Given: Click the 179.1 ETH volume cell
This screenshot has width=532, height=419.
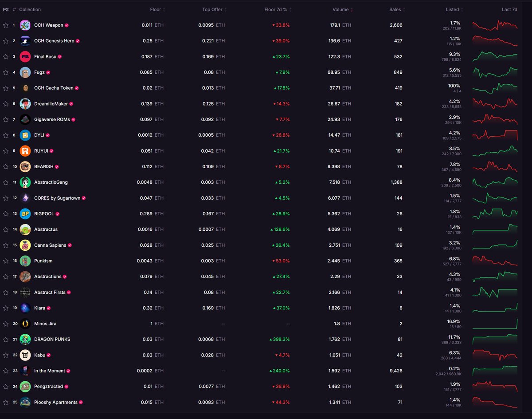Looking at the screenshot, I should 340,25.
